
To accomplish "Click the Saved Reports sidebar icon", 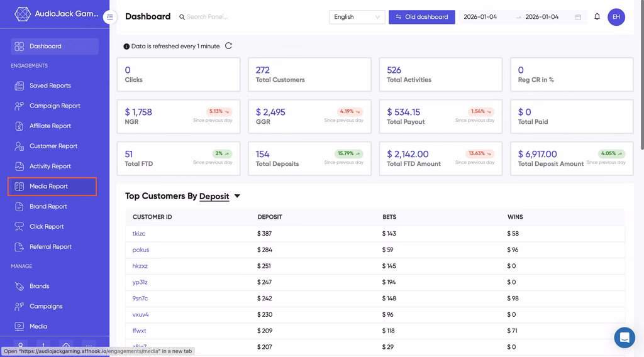I will pyautogui.click(x=19, y=85).
